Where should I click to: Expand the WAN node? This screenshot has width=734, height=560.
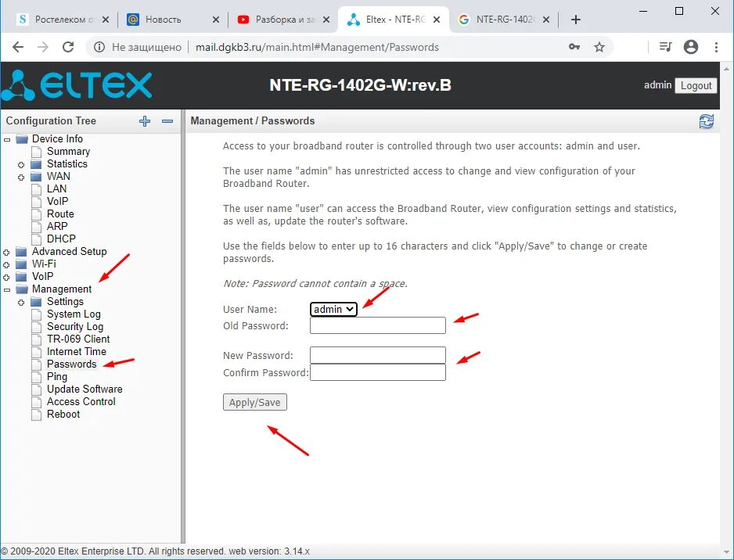pos(21,178)
